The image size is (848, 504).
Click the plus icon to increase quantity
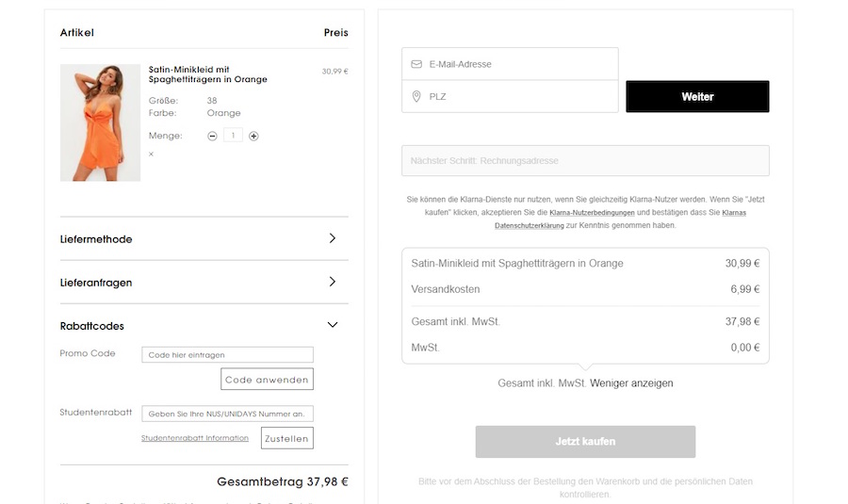(x=253, y=136)
